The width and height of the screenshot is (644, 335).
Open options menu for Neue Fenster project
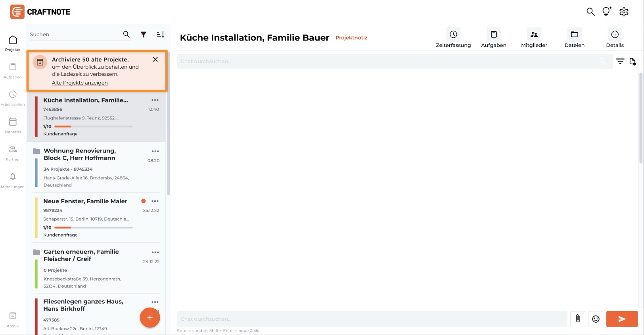[155, 201]
